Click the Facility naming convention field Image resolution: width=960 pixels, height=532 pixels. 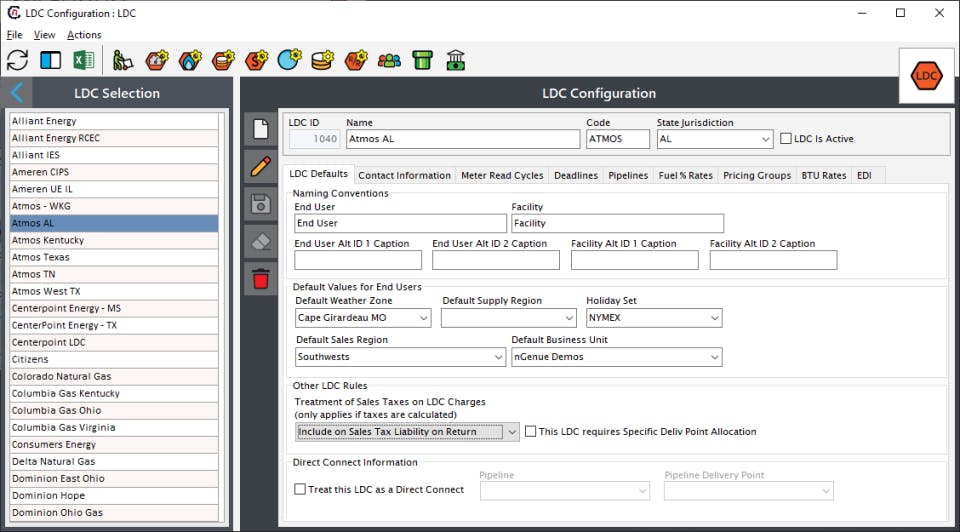pyautogui.click(x=617, y=223)
